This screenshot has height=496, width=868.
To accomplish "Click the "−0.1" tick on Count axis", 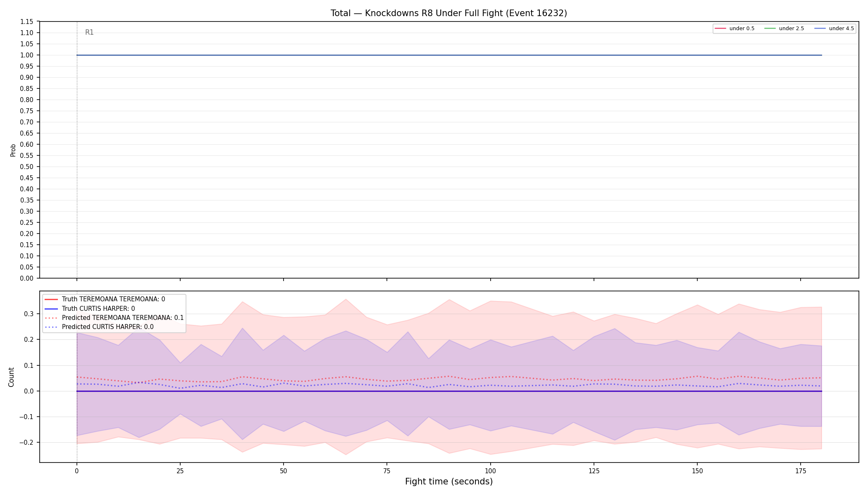I will pyautogui.click(x=26, y=417).
